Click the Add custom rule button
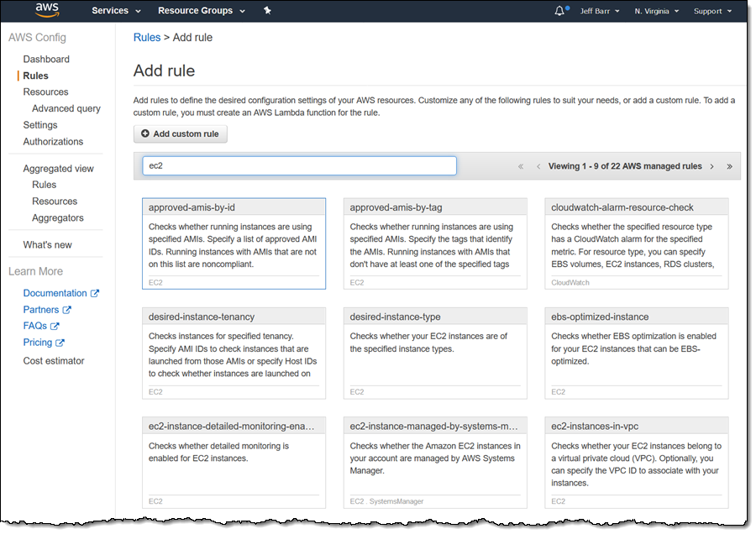This screenshot has height=534, width=756. click(181, 134)
